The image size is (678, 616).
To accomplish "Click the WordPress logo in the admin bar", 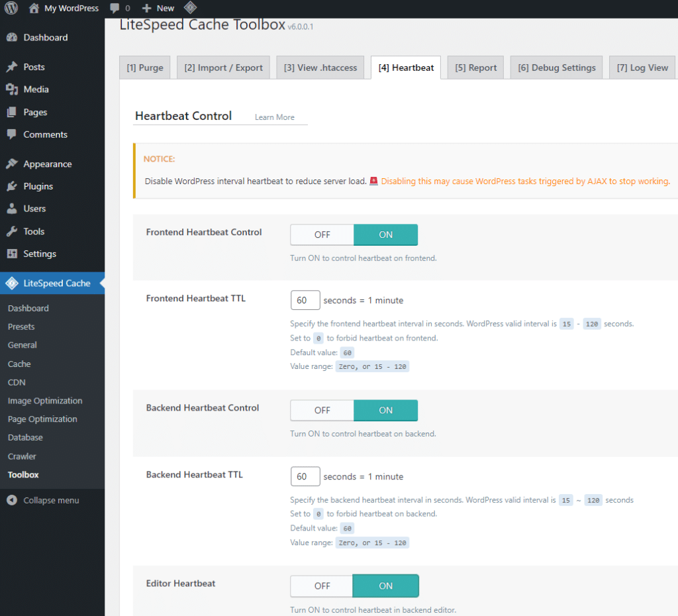I will [x=11, y=8].
